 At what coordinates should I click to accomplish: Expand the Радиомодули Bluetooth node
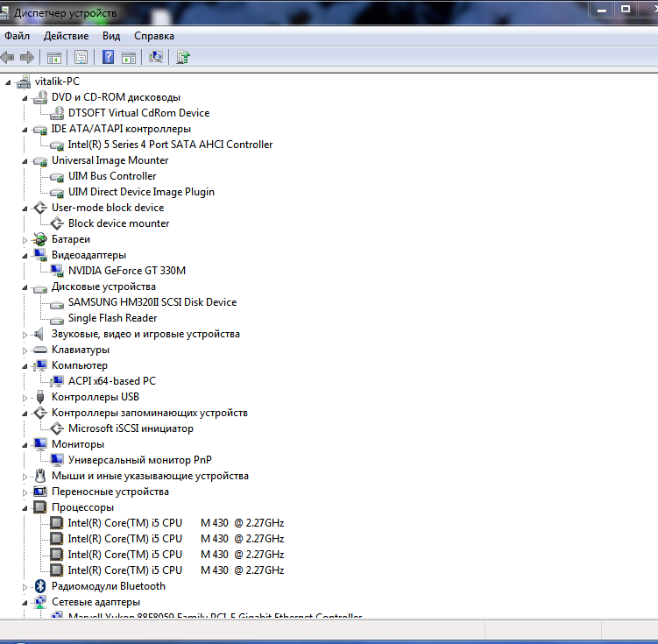[x=25, y=587]
